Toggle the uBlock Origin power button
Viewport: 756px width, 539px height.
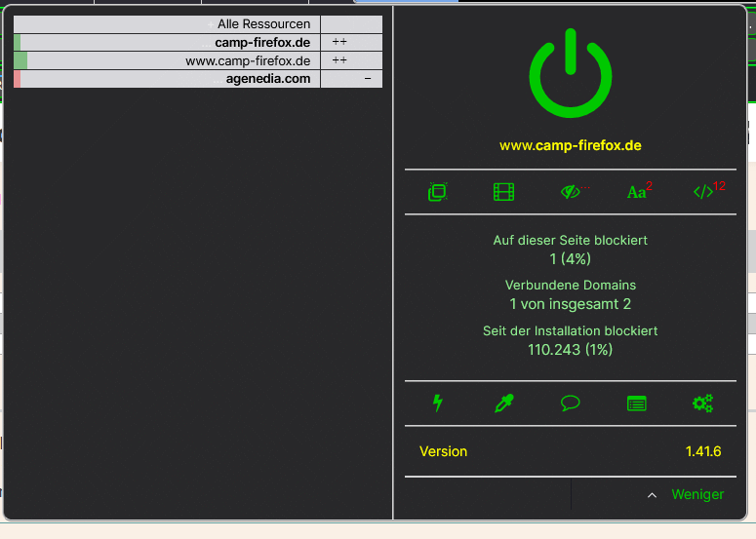[x=571, y=73]
